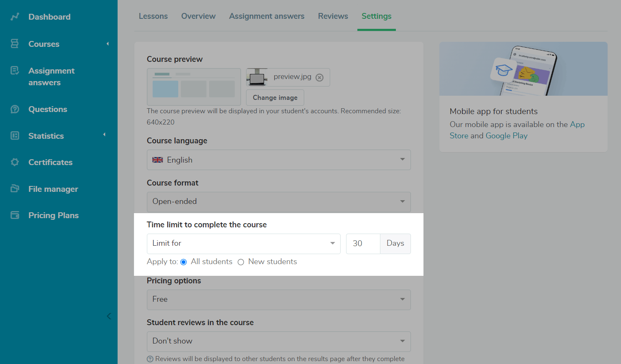Image resolution: width=621 pixels, height=364 pixels.
Task: Remove preview.jpg using the x icon
Action: click(319, 78)
